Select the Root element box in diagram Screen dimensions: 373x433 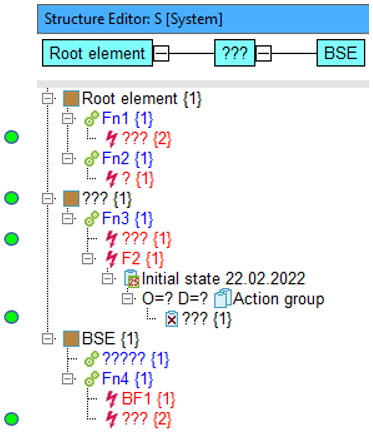click(97, 53)
